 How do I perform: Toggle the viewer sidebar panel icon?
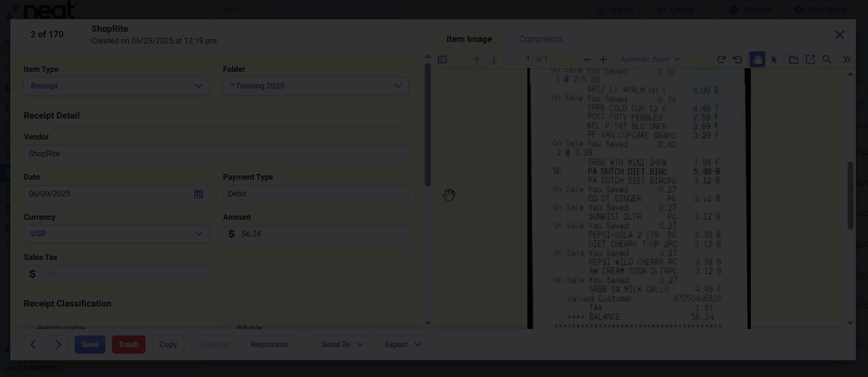pos(442,60)
